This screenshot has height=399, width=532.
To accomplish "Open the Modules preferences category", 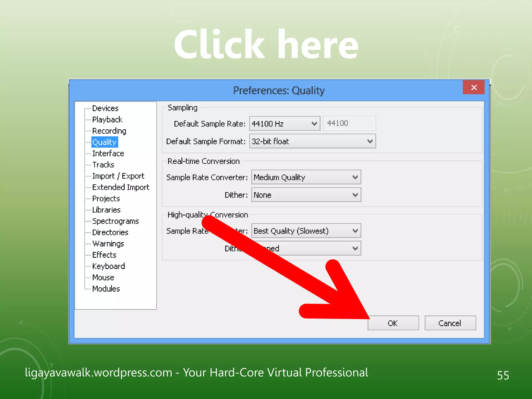I will point(106,289).
